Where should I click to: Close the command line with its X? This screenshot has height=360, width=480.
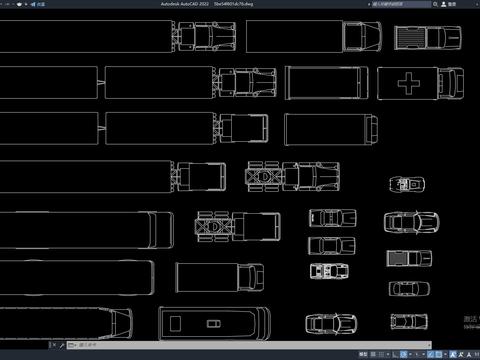pos(54,345)
